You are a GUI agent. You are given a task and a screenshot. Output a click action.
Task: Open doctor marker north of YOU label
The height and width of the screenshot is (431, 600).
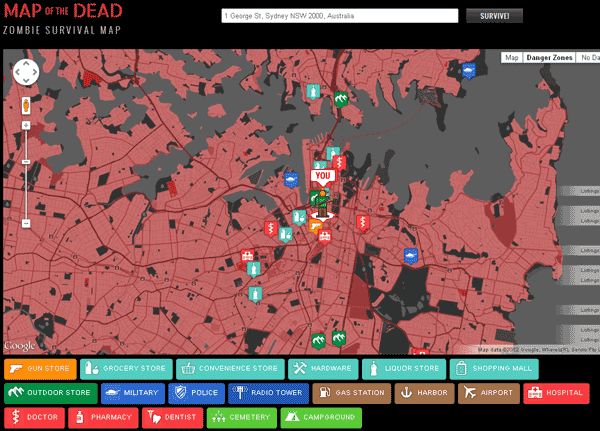point(339,163)
